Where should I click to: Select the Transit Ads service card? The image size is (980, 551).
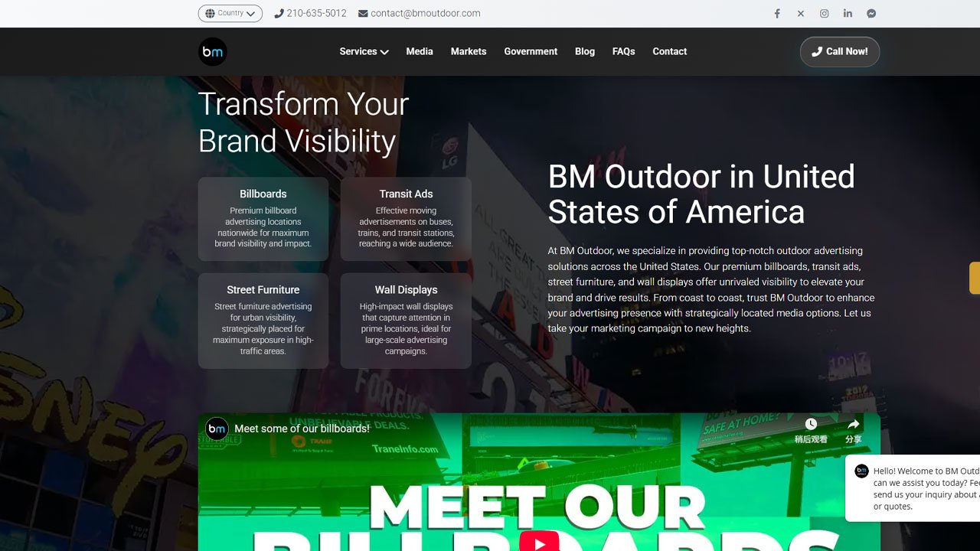(406, 219)
